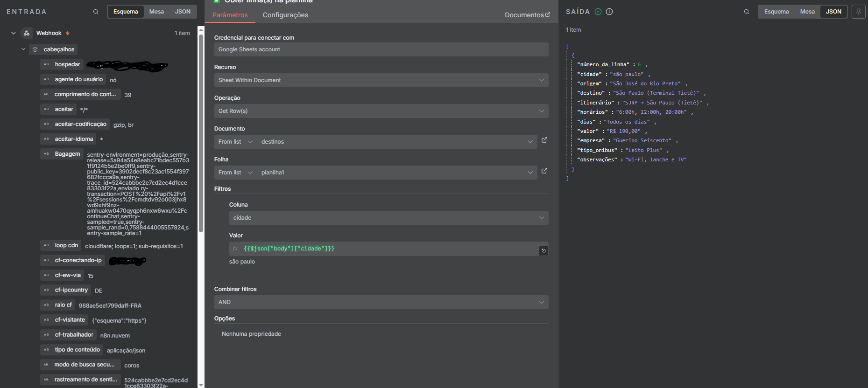This screenshot has height=388, width=868.
Task: Click the rastreamento de senti... field
Action: pyautogui.click(x=80, y=380)
